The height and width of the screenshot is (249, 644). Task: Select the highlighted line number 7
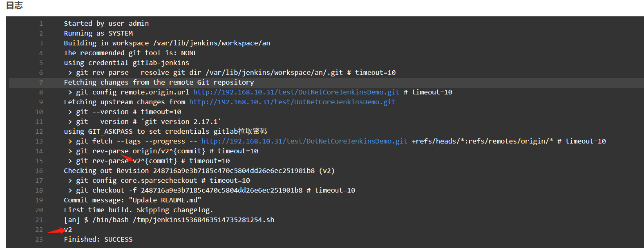41,83
